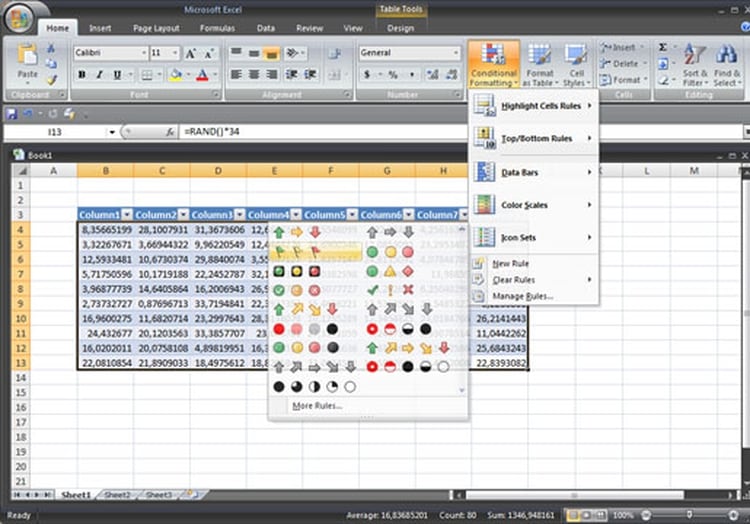Pick the check, exclamation, cross symbols set
750x524 pixels.
tap(389, 290)
